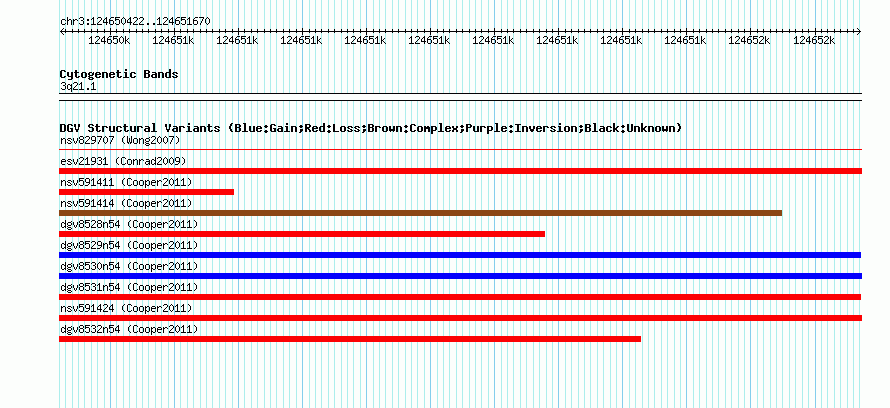This screenshot has width=890, height=408.
Task: Click the red loss bar of esv21931
Action: (x=460, y=171)
